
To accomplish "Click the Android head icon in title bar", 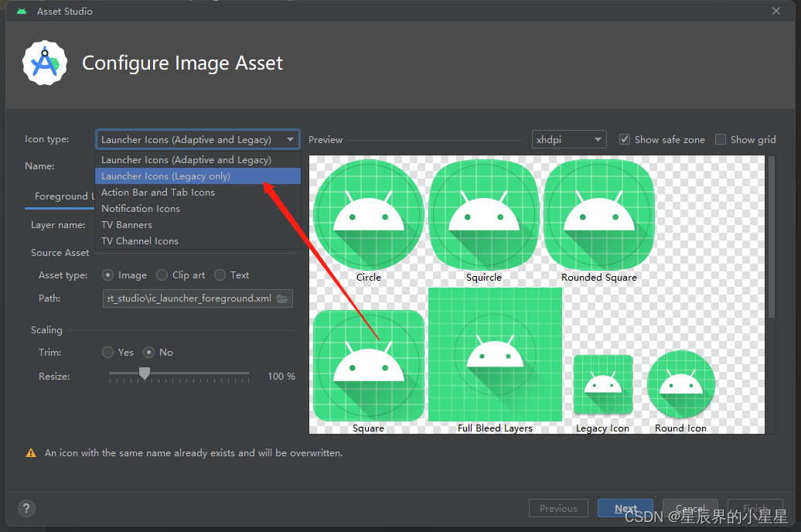I will pyautogui.click(x=22, y=11).
